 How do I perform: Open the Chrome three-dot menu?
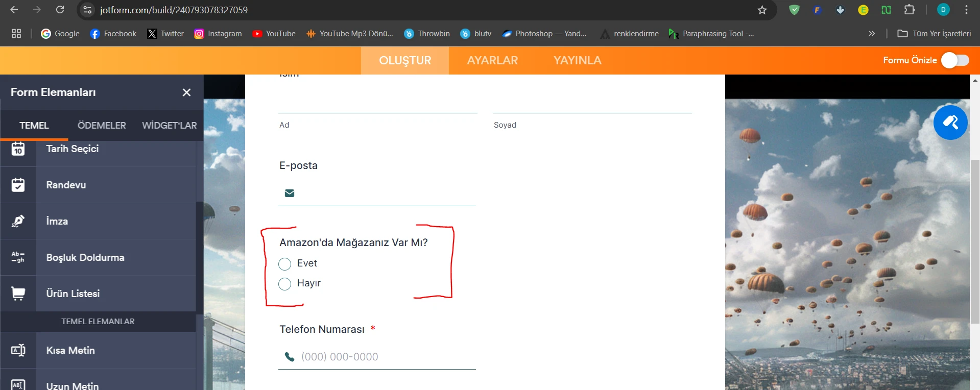tap(966, 10)
